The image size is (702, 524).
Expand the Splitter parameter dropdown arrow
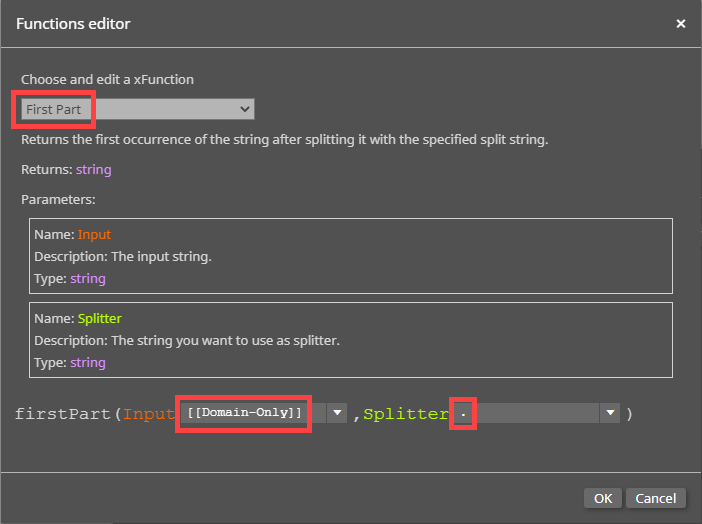[x=609, y=413]
